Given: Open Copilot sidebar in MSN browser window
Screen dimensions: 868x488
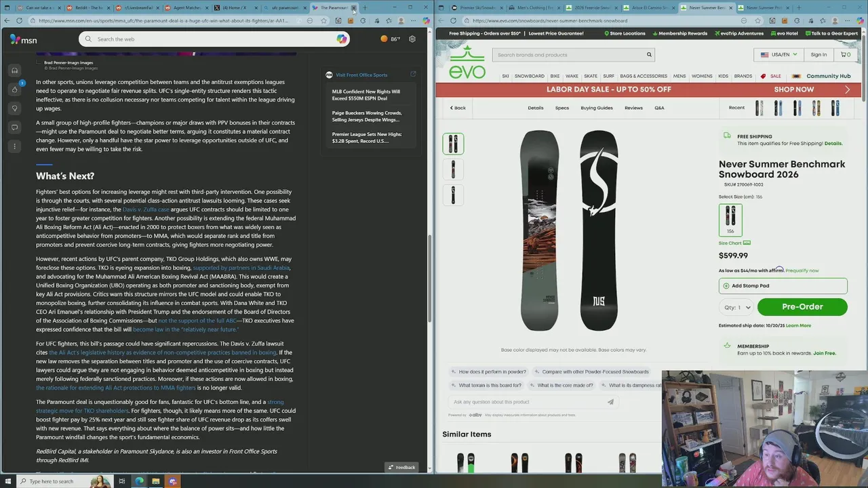Looking at the screenshot, I should (425, 20).
